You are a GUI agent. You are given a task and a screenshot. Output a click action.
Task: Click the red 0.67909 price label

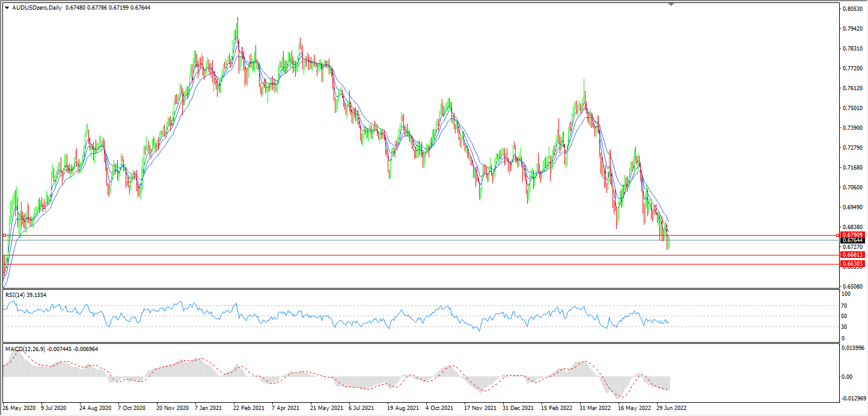(853, 235)
